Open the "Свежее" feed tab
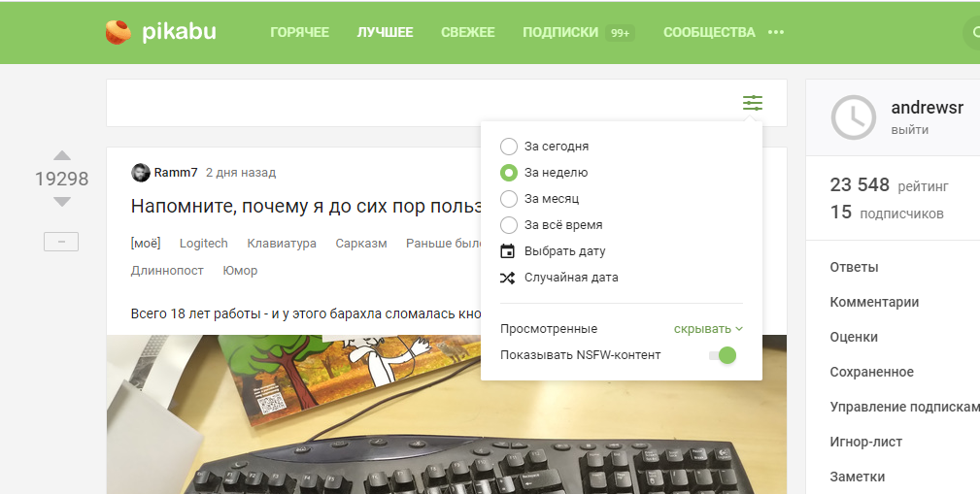 (467, 32)
